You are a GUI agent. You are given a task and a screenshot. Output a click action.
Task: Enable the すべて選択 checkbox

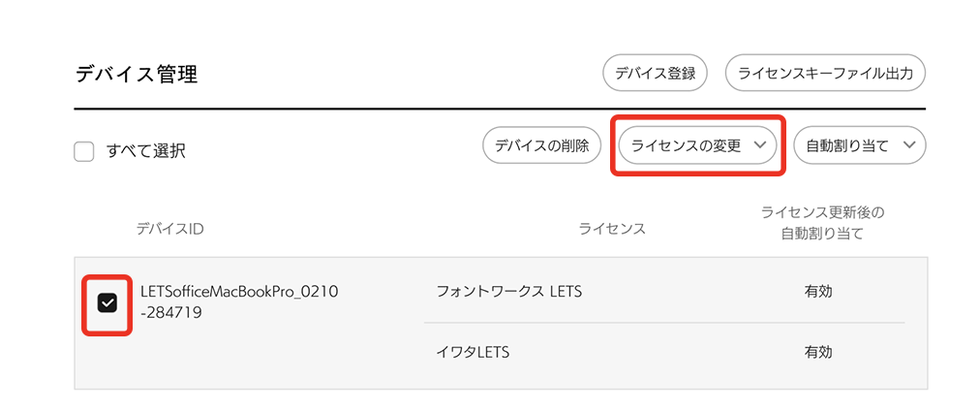84,151
